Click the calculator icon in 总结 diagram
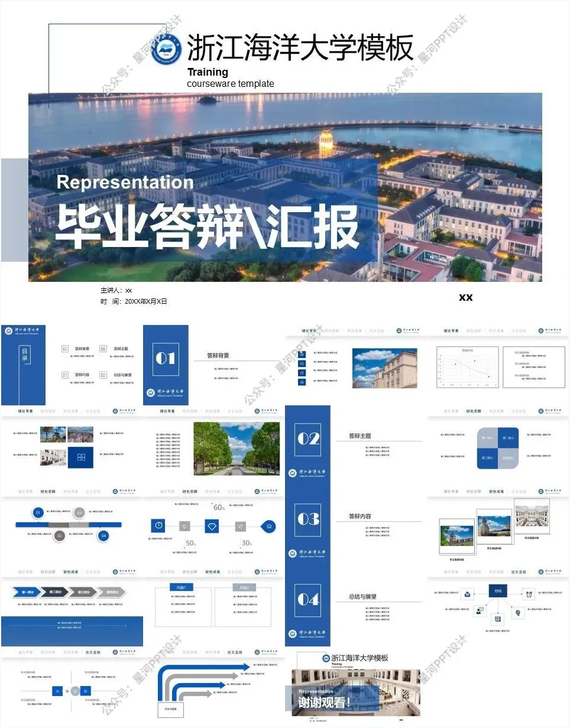Image resolution: width=570 pixels, height=728 pixels. pos(498,619)
